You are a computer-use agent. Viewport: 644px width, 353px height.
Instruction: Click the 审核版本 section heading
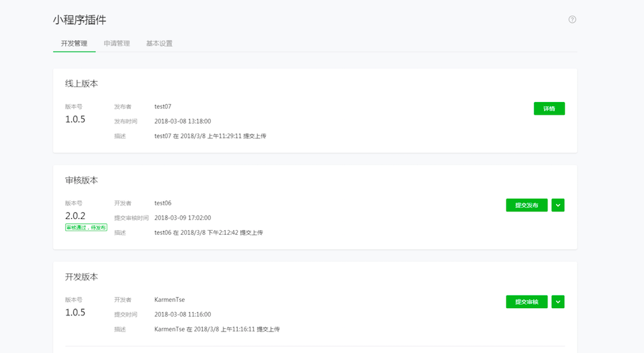[x=81, y=181]
